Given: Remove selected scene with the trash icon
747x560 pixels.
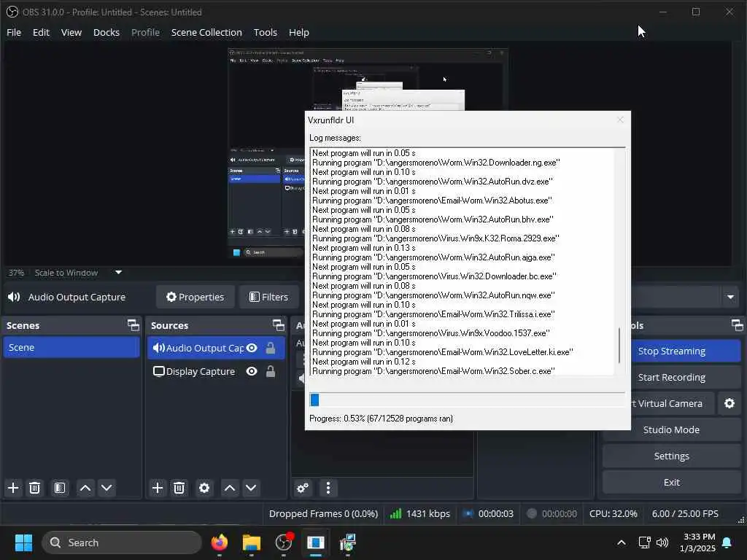Looking at the screenshot, I should pyautogui.click(x=35, y=488).
